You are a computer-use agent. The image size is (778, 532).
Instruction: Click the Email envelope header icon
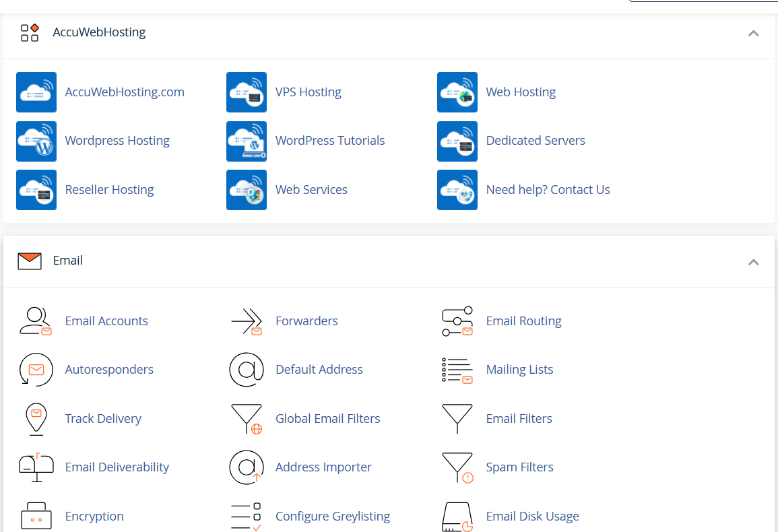(30, 261)
